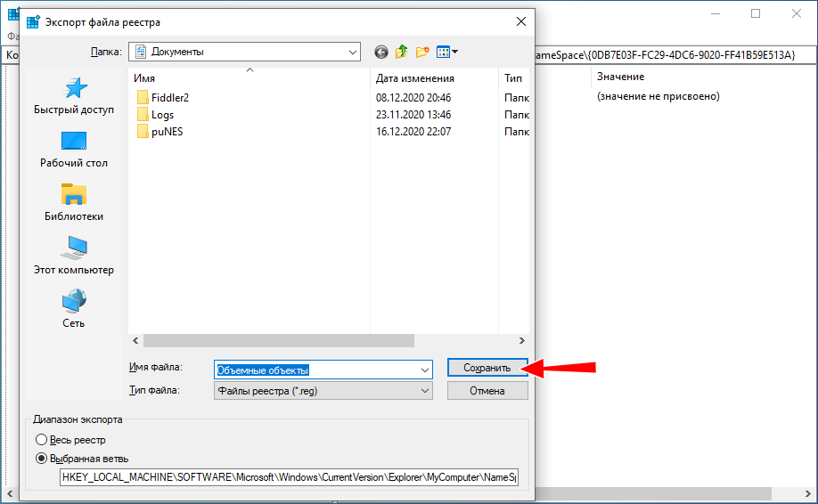Go back using the toolbar back arrow
818x504 pixels.
[x=381, y=52]
